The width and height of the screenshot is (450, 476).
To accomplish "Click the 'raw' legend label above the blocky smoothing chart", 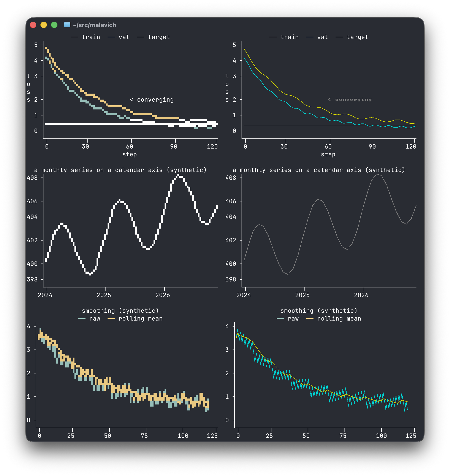I will pyautogui.click(x=94, y=318).
